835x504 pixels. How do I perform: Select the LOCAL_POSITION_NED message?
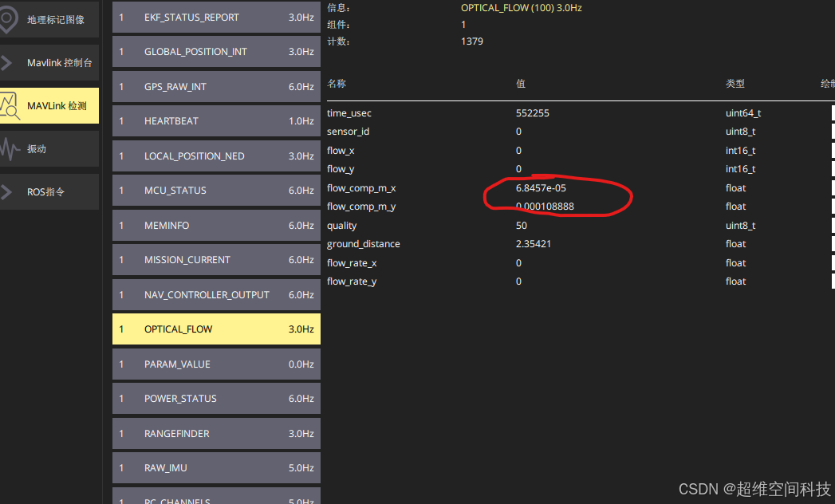(x=216, y=156)
